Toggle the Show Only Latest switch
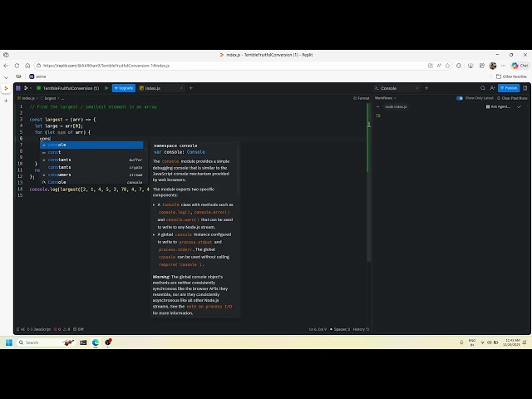The width and height of the screenshot is (532, 399). (460, 98)
